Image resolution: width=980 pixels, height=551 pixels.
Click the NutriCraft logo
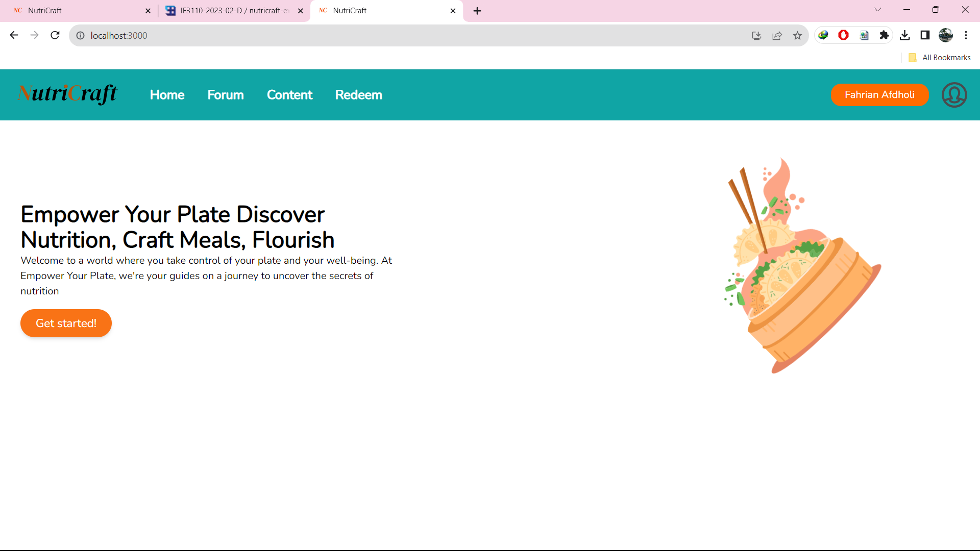pyautogui.click(x=67, y=94)
